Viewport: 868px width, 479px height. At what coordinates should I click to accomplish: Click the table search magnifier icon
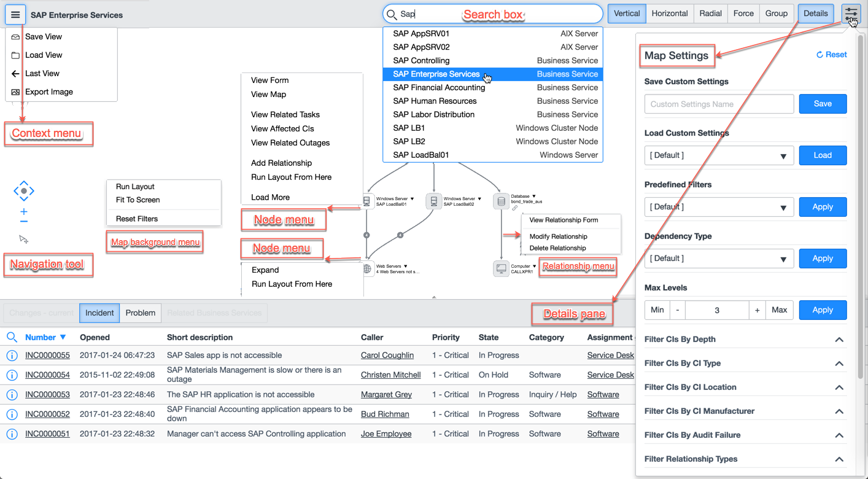pos(12,337)
